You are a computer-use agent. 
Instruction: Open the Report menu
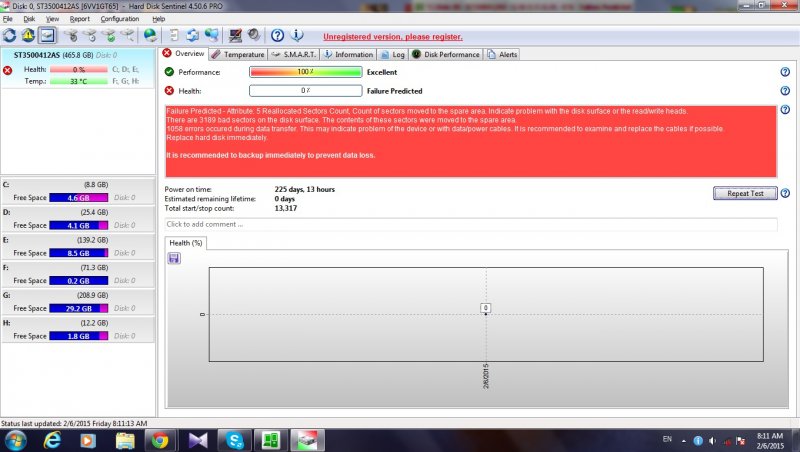click(x=80, y=19)
